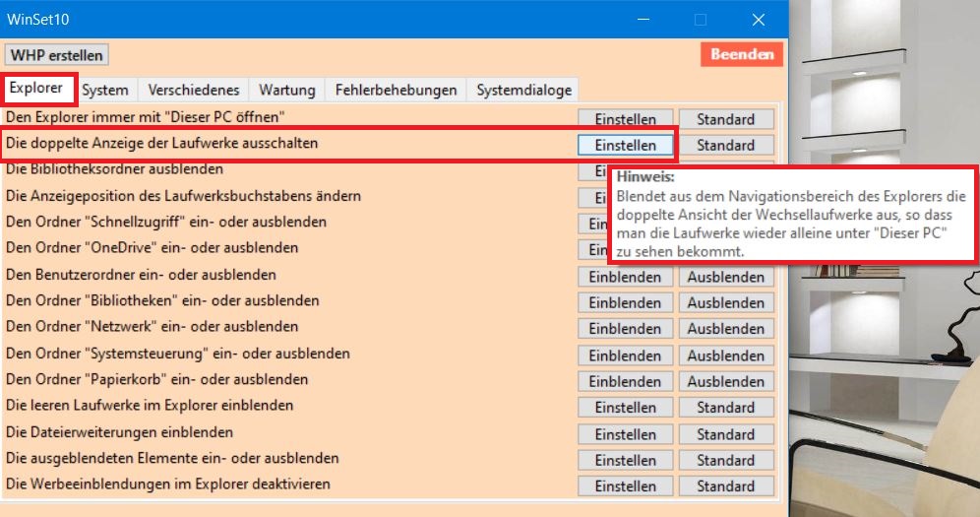Click the Hinweis tooltip text
Image resolution: width=980 pixels, height=517 pixels.
pos(791,215)
